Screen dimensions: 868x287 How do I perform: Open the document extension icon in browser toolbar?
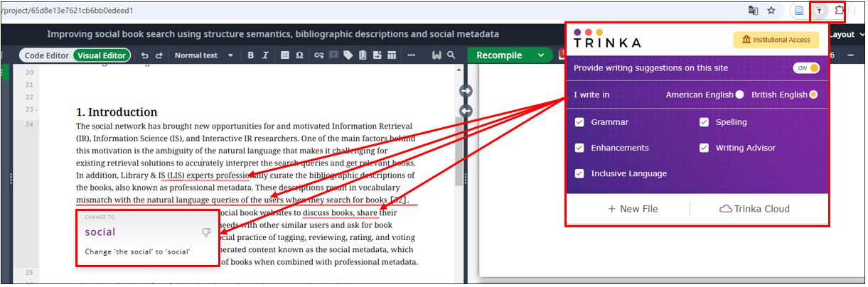point(800,11)
